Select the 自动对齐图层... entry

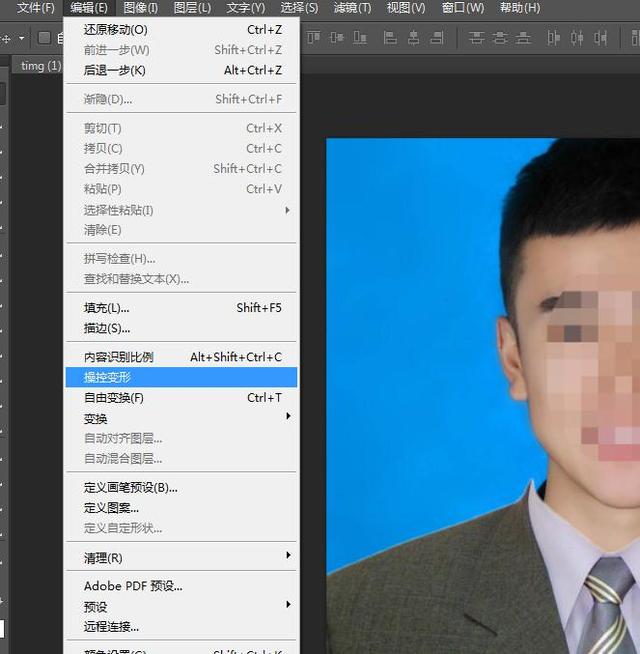(x=181, y=438)
